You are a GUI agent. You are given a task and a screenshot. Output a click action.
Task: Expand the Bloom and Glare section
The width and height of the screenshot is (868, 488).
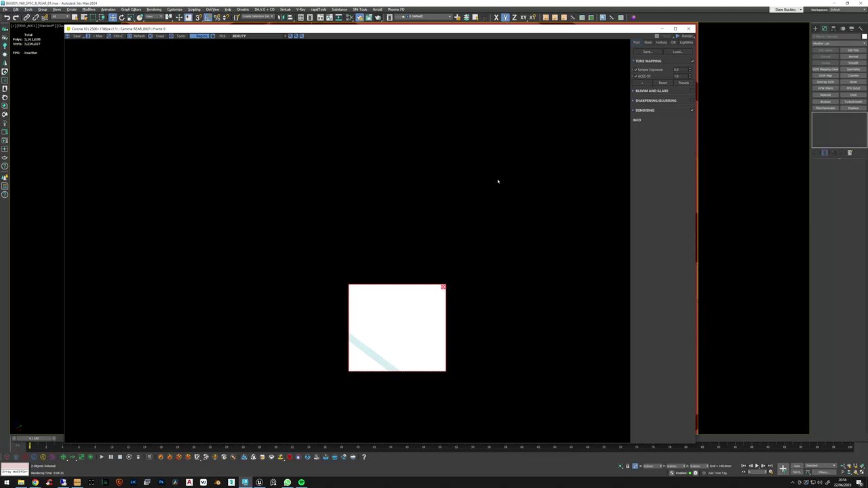tap(633, 91)
